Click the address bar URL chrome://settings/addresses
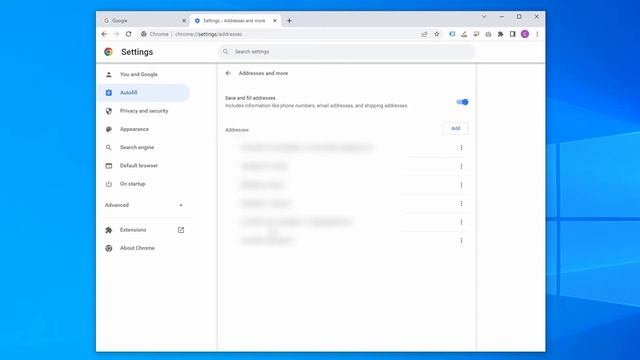This screenshot has width=640, height=360. (209, 34)
